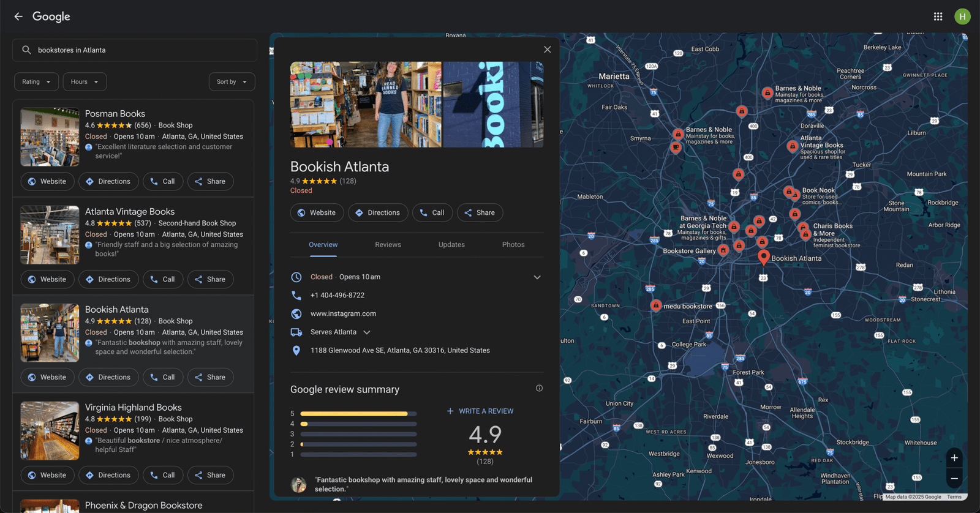The width and height of the screenshot is (980, 513).
Task: Close the Bookish Atlanta details panel
Action: click(547, 50)
